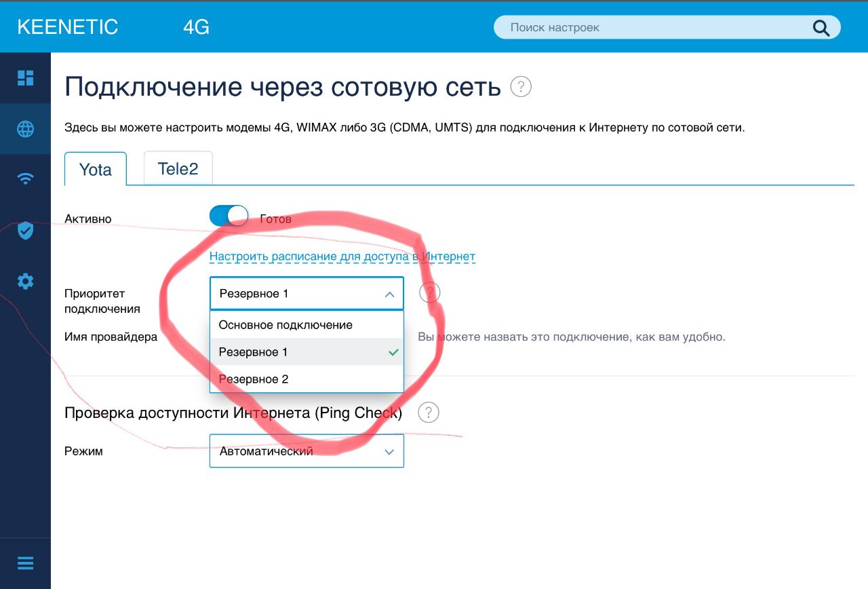Switch to the Yota tab
The width and height of the screenshot is (868, 589).
(x=96, y=169)
